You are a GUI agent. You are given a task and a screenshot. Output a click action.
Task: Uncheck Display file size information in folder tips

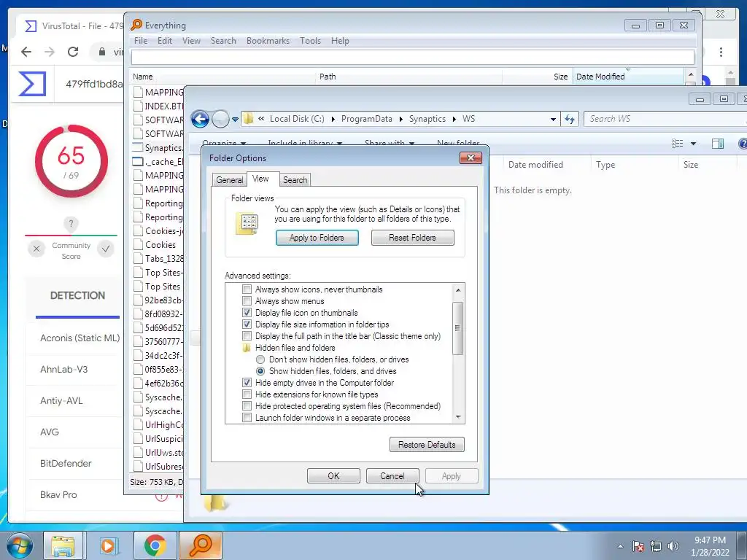[247, 324]
